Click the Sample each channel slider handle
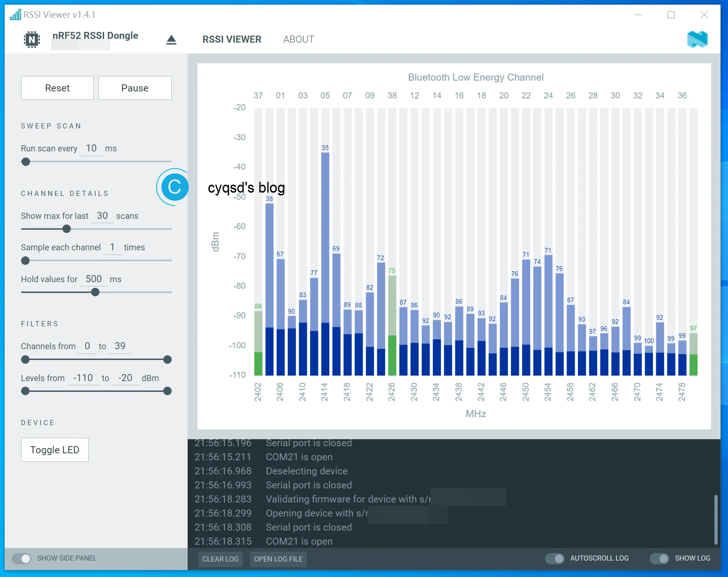Image resolution: width=728 pixels, height=577 pixels. click(25, 261)
